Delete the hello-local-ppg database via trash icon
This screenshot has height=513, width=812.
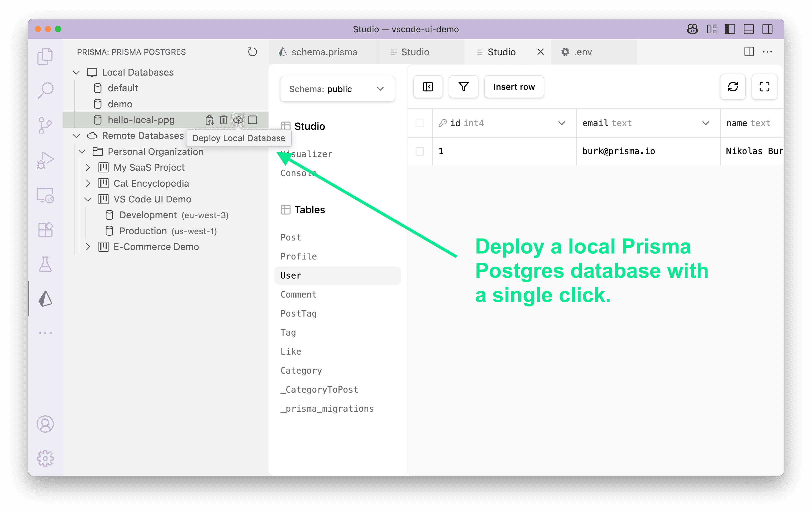click(223, 120)
